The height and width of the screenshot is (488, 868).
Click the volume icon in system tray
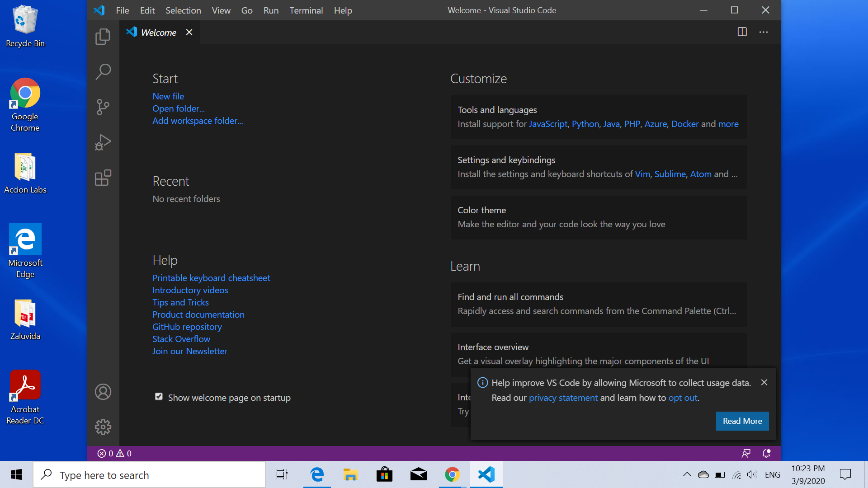click(x=752, y=474)
